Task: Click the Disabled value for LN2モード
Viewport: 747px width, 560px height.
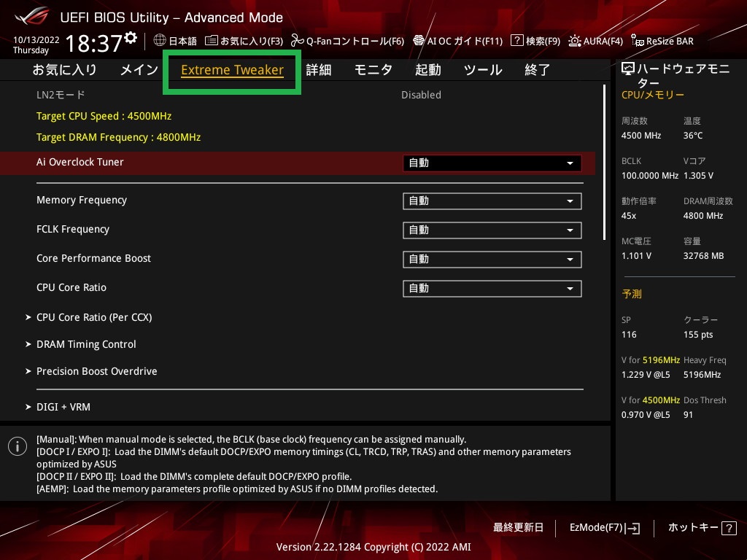Action: [x=421, y=95]
